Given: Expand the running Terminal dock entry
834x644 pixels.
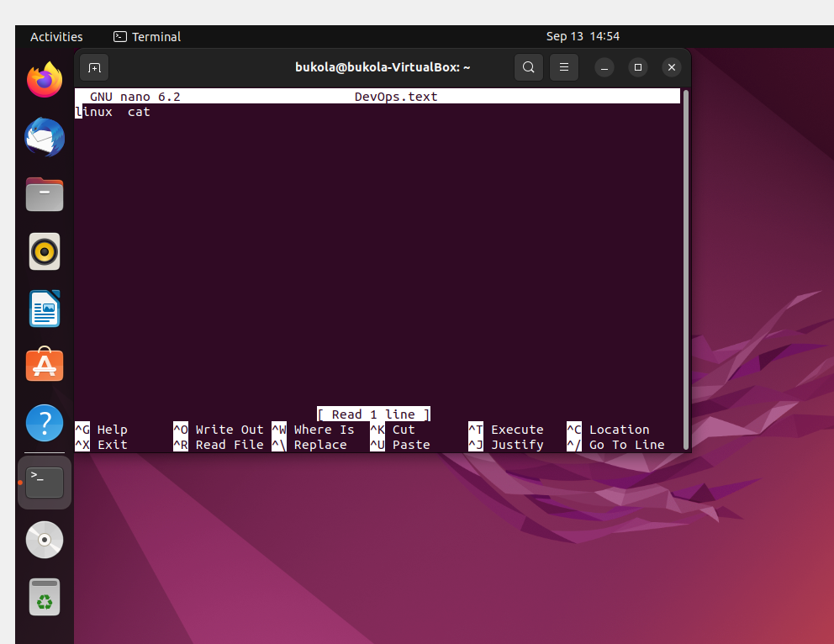Looking at the screenshot, I should coord(44,482).
